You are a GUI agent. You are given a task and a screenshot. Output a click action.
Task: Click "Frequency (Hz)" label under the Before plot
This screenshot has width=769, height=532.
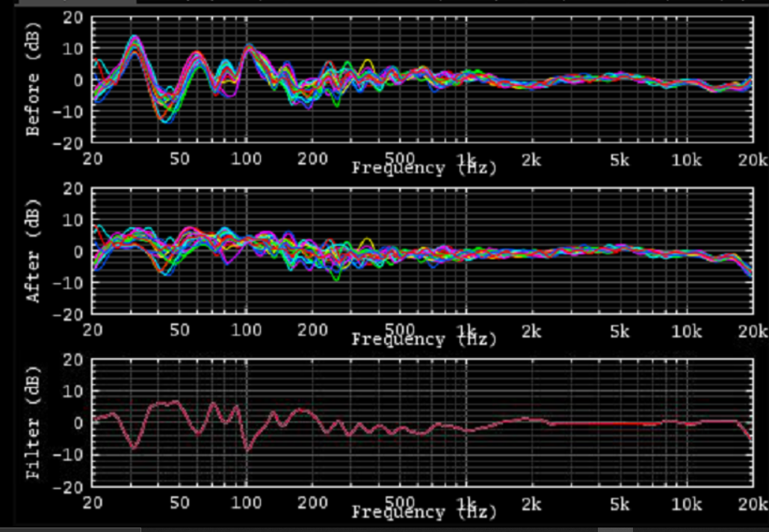tap(424, 168)
